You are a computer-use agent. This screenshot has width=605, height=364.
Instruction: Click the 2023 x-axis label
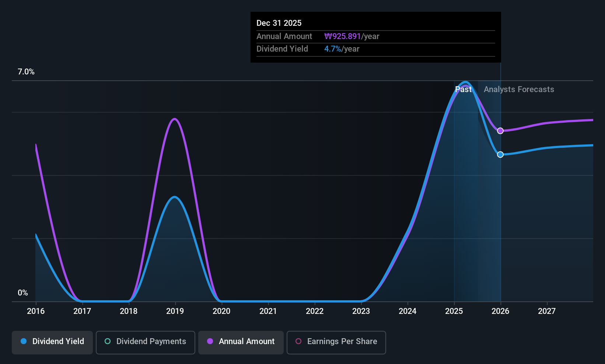pos(361,311)
